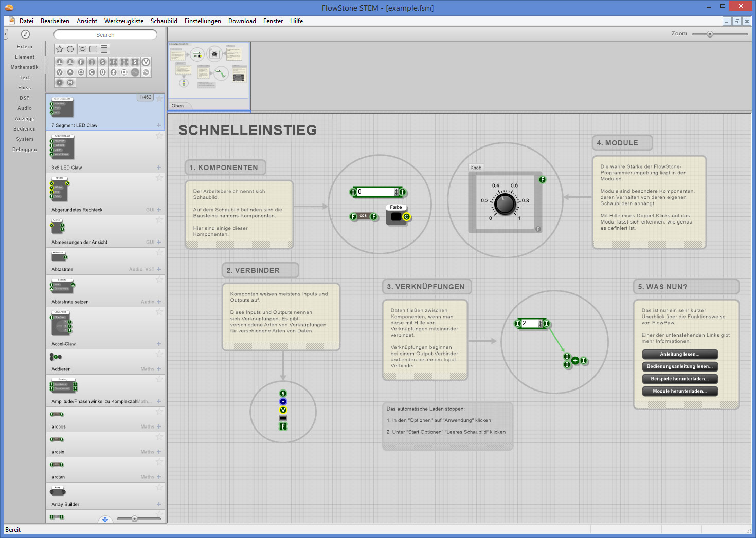
Task: Mark Array Builder as favorite
Action: [x=159, y=487]
